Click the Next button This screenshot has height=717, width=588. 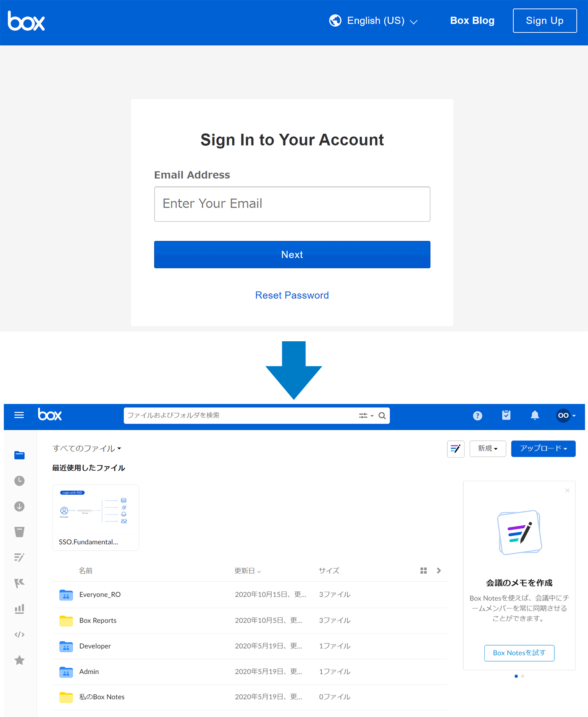tap(292, 255)
